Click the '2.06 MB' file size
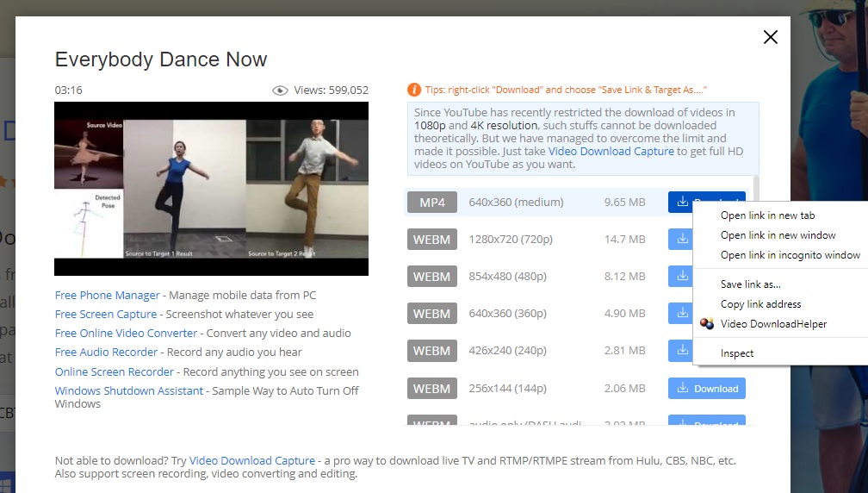This screenshot has height=493, width=868. tap(624, 389)
